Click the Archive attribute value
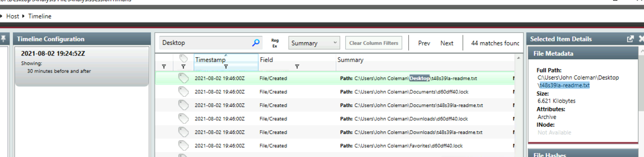The image size is (644, 157). pyautogui.click(x=547, y=117)
